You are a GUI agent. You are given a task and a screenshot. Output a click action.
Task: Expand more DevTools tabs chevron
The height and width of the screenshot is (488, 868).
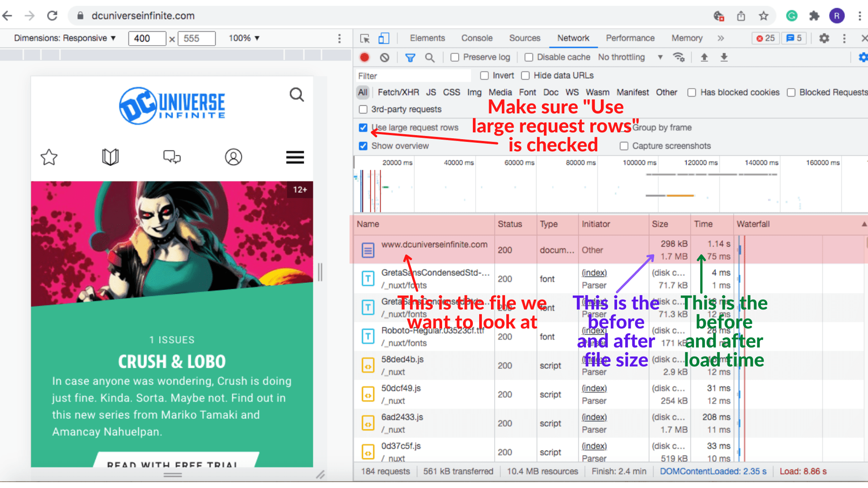(721, 38)
